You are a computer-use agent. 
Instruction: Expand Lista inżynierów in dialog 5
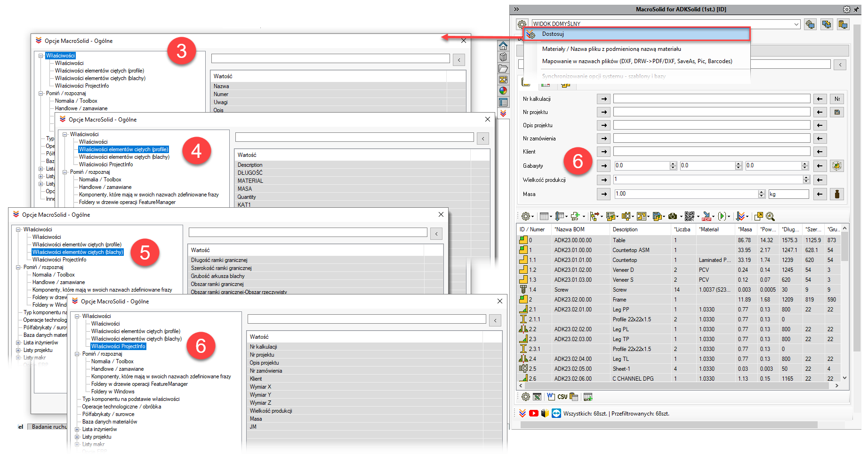(18, 343)
